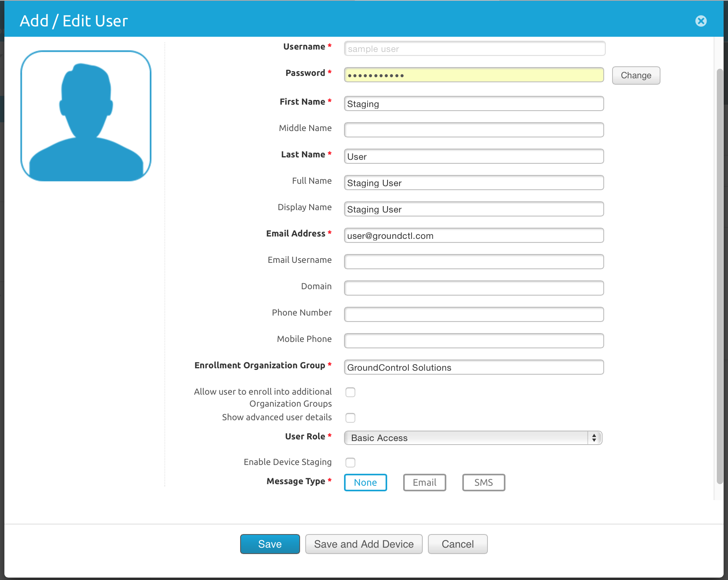Cancel the user edit

click(x=457, y=544)
